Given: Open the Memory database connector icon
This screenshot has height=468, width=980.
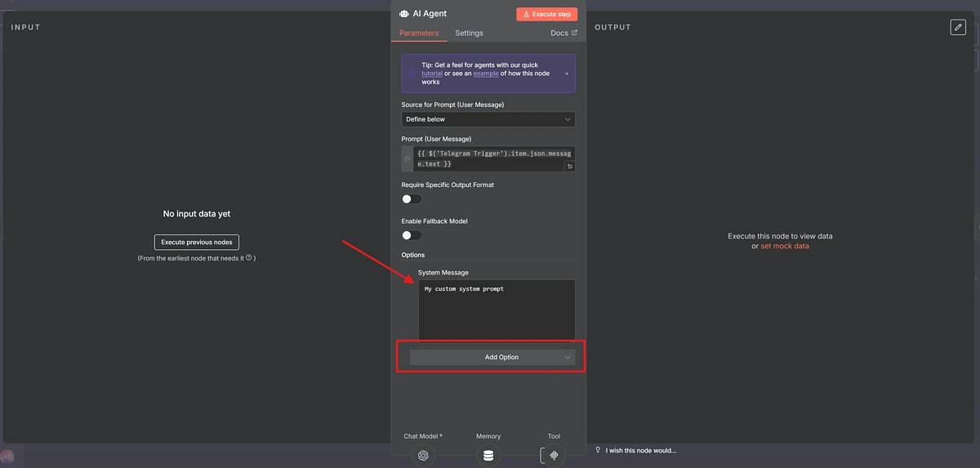Looking at the screenshot, I should [488, 455].
